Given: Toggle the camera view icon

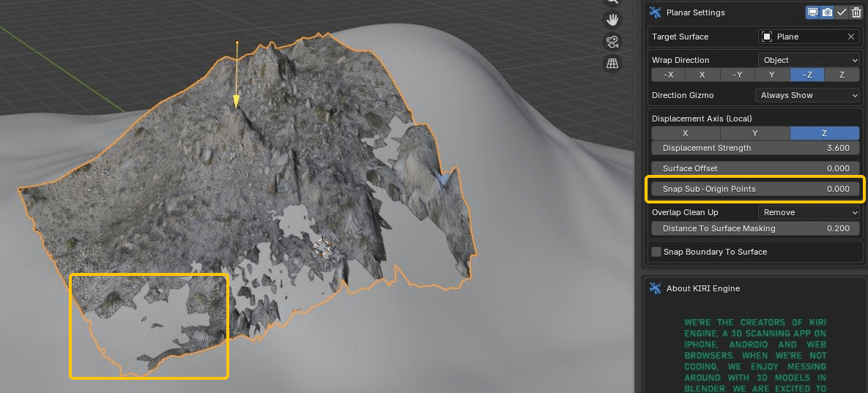Looking at the screenshot, I should 612,42.
